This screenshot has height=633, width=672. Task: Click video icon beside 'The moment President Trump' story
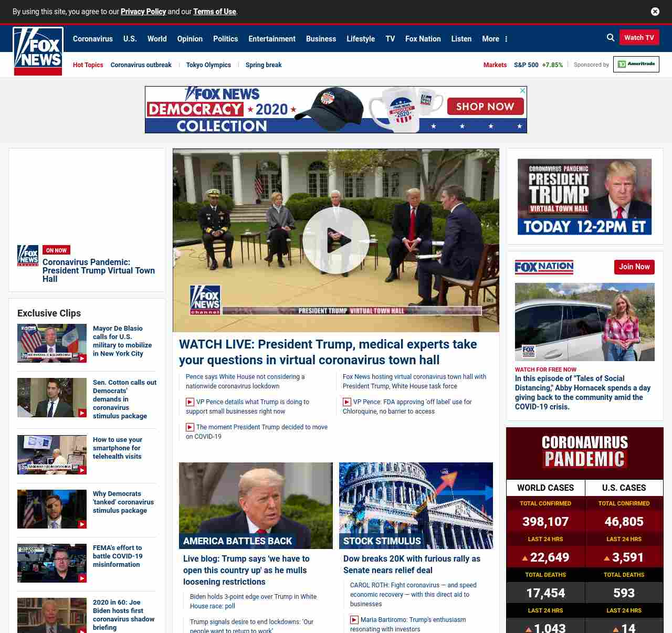(190, 427)
